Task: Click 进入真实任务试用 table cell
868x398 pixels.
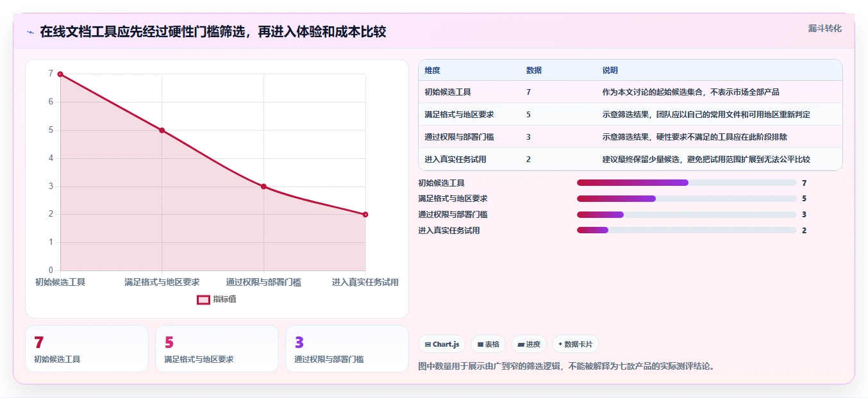Action: (x=455, y=160)
